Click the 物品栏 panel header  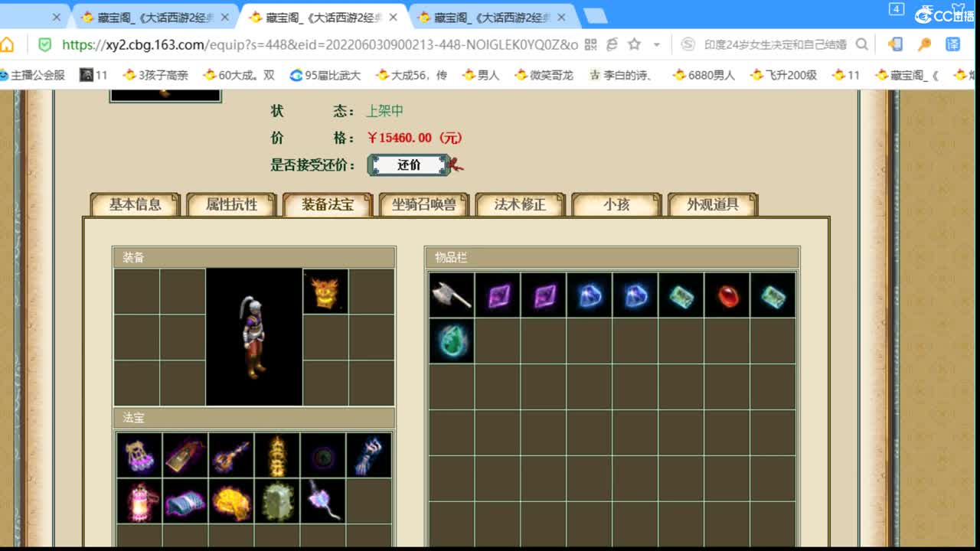point(612,257)
